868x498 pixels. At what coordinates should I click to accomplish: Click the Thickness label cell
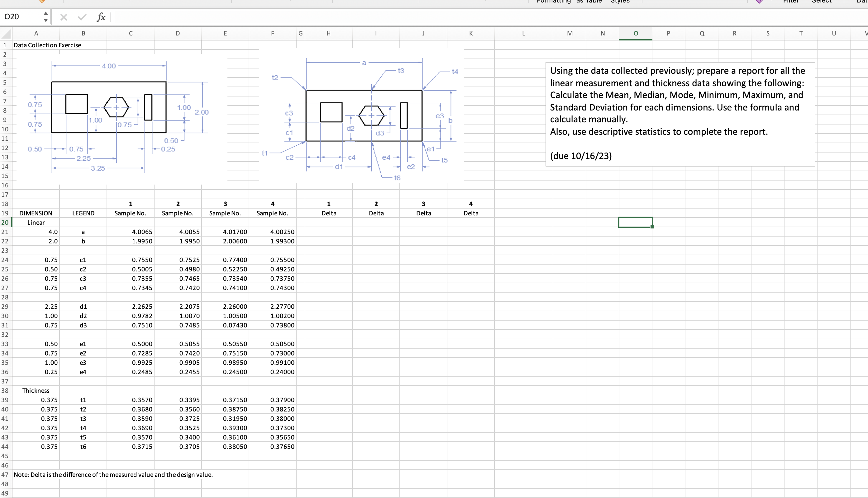click(x=36, y=391)
